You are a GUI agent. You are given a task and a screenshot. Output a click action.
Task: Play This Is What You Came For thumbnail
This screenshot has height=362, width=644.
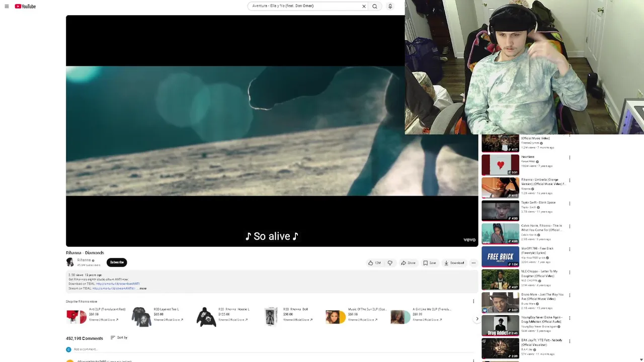[x=500, y=234]
